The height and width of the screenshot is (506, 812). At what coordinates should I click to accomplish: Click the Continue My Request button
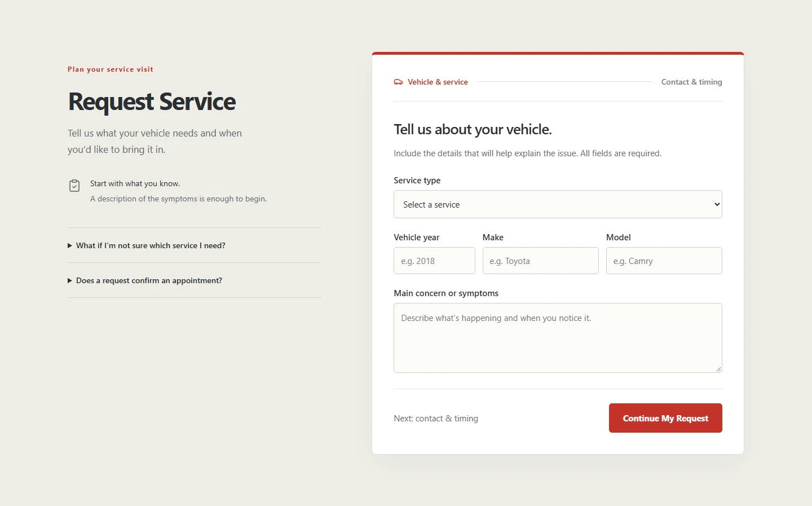(665, 418)
